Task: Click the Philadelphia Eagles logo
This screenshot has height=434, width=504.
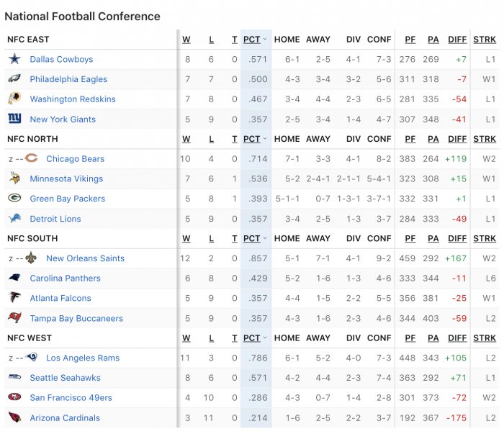Action: (x=14, y=78)
